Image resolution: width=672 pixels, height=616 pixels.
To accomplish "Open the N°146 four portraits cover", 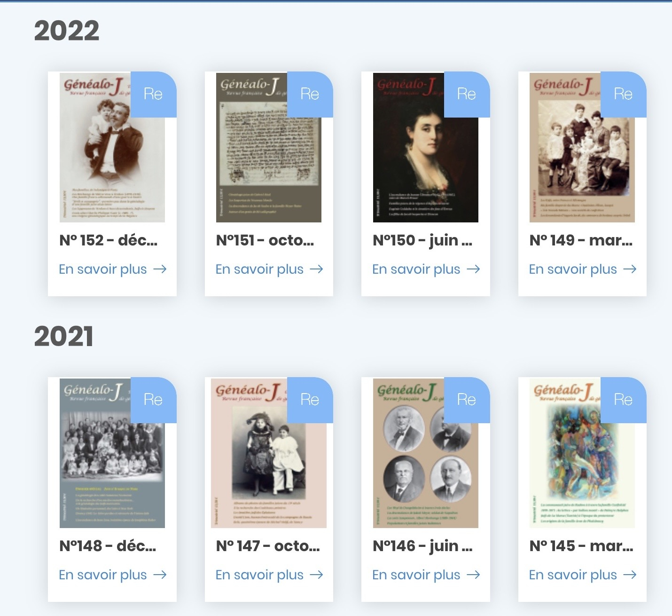I will (x=426, y=453).
